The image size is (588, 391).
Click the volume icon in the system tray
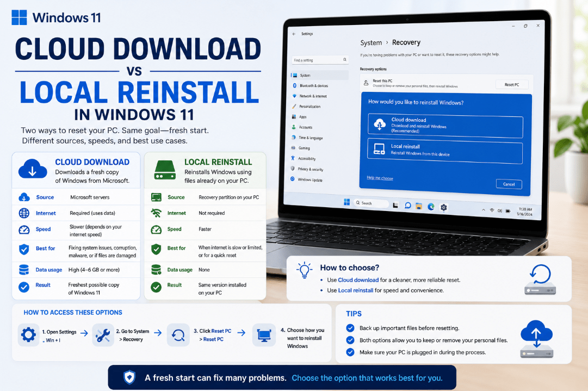coord(499,210)
